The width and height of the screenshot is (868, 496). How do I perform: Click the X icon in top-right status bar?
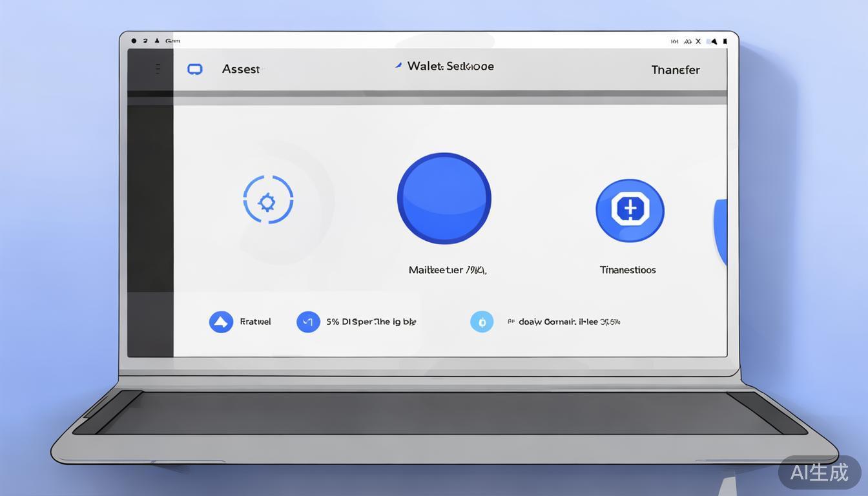coord(697,41)
